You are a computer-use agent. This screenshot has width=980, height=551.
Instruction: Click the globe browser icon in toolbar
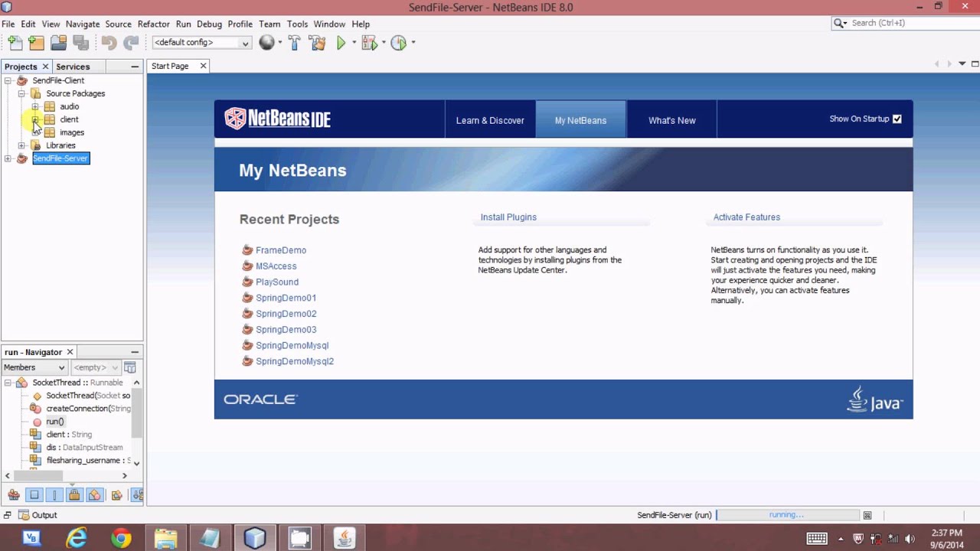[266, 43]
